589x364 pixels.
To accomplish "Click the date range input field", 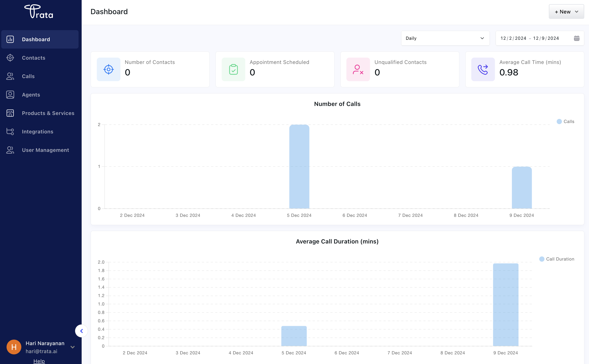I will click(x=530, y=38).
